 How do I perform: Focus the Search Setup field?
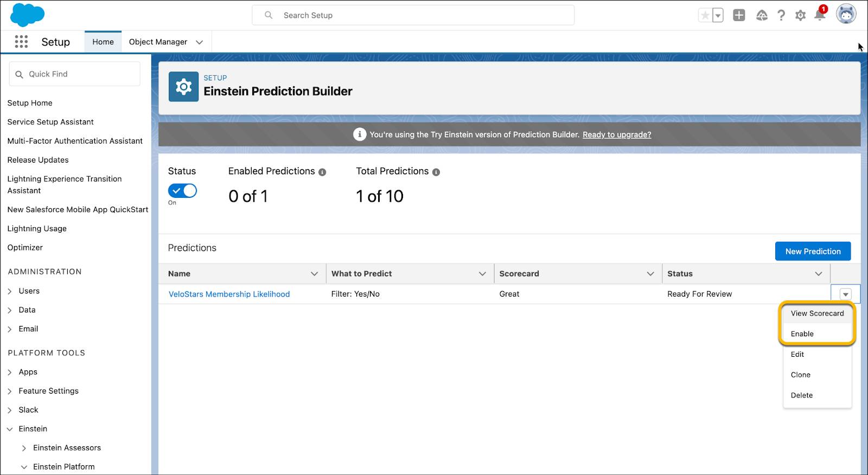click(x=413, y=15)
